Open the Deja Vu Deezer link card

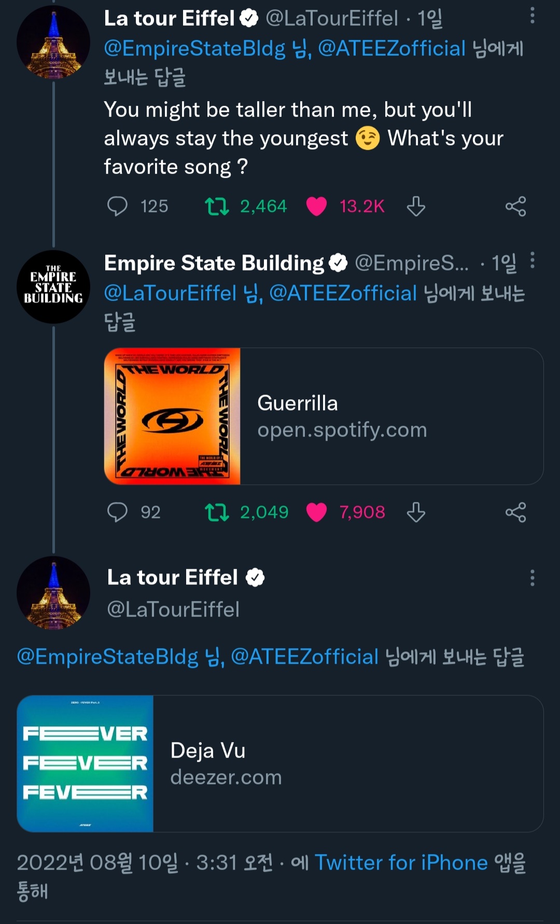click(x=347, y=764)
